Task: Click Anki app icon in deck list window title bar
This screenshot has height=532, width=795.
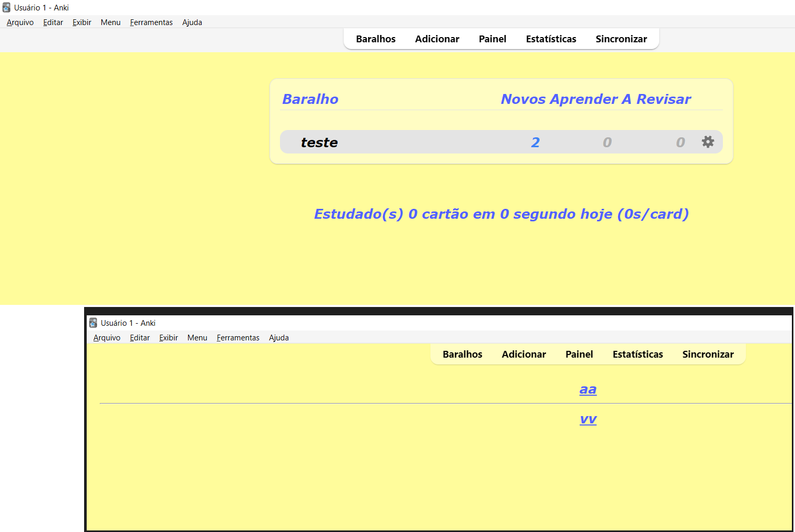Action: click(x=6, y=8)
